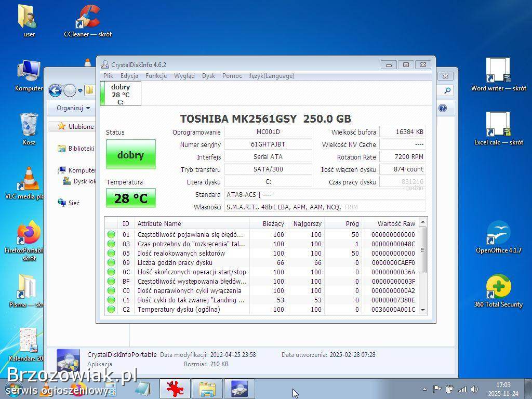Click the CrystalDiskInfo icon in the taskbar
This screenshot has width=532, height=399.
(x=239, y=389)
